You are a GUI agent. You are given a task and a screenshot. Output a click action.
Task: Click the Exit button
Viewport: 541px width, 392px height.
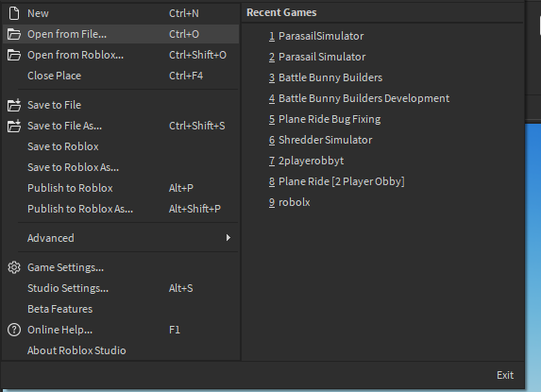pyautogui.click(x=505, y=375)
